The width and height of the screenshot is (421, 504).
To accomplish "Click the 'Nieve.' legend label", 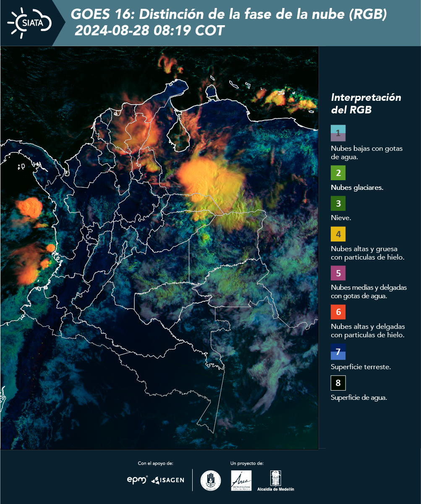I will (341, 218).
